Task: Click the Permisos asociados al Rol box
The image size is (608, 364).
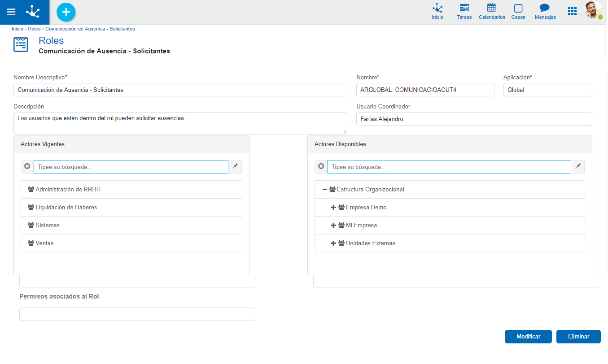Action: click(x=137, y=314)
